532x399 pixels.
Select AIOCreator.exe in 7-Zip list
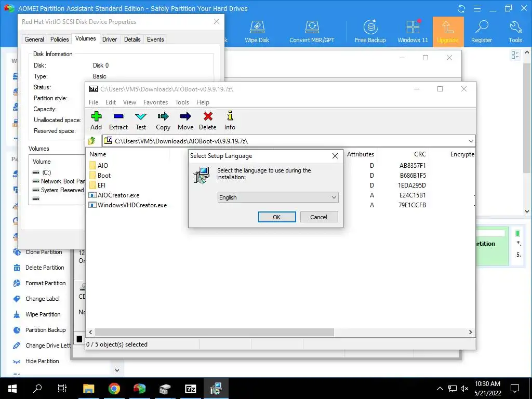[114, 195]
